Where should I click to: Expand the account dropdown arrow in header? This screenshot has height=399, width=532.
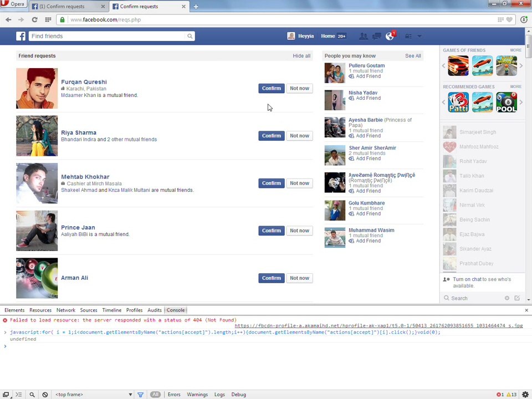click(420, 36)
